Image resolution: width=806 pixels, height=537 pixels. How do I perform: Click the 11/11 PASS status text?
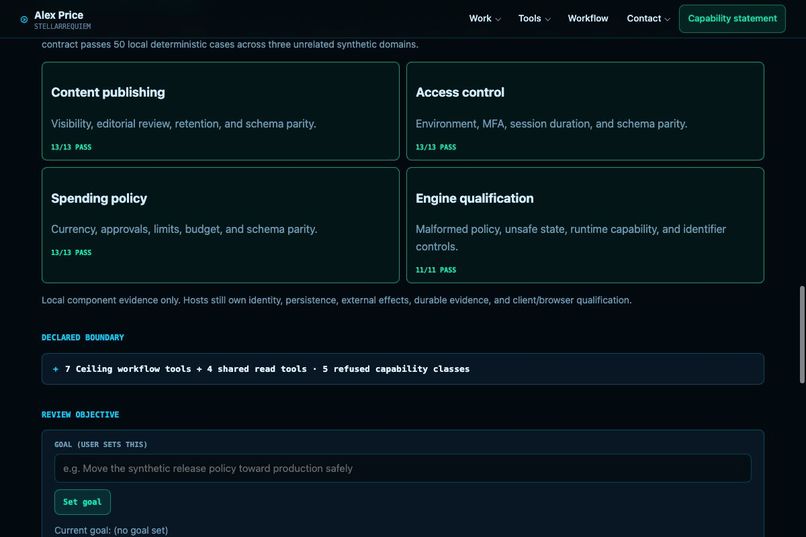point(435,270)
